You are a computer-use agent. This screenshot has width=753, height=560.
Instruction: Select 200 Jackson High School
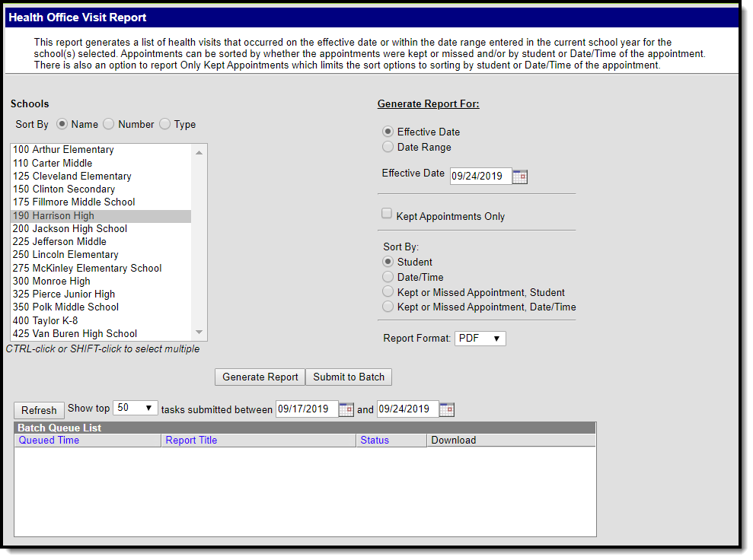[101, 229]
